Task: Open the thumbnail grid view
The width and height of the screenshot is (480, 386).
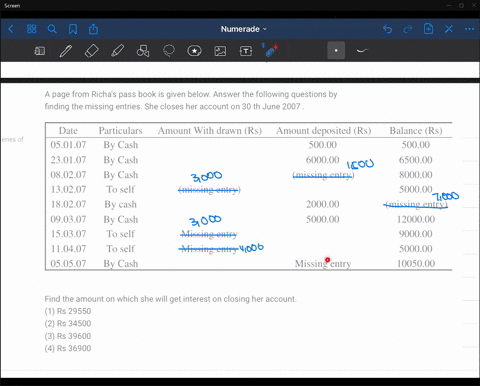Action: coord(31,29)
